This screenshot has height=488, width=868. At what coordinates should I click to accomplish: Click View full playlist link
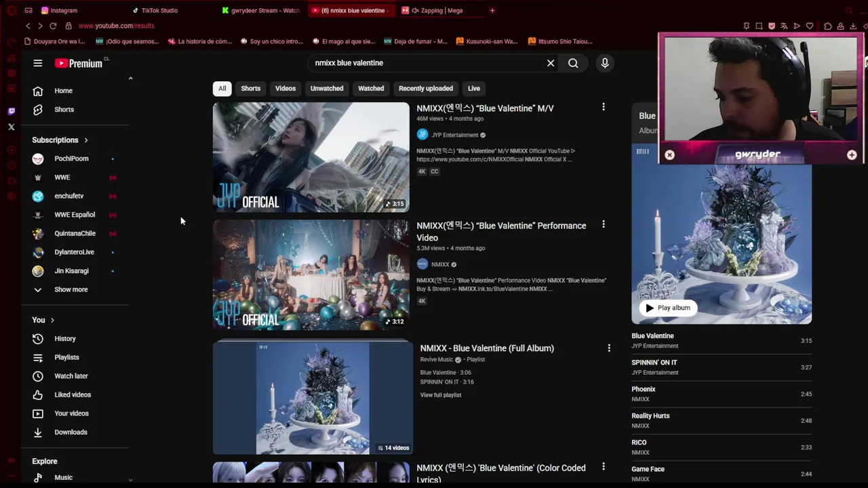[x=441, y=395]
